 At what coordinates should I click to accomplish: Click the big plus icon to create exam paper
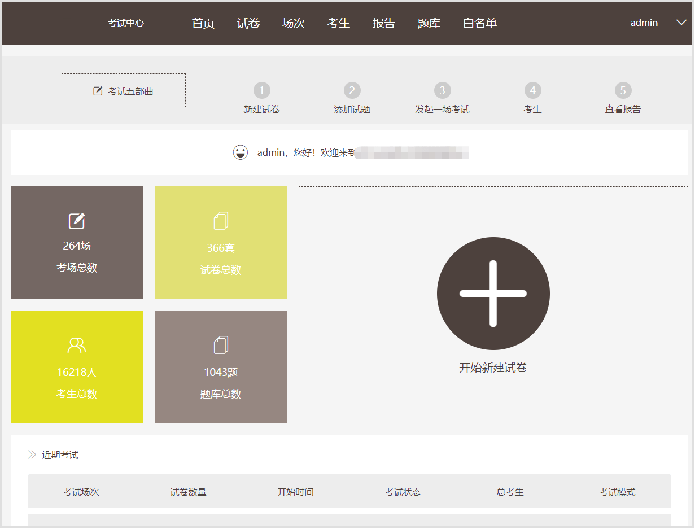[494, 294]
